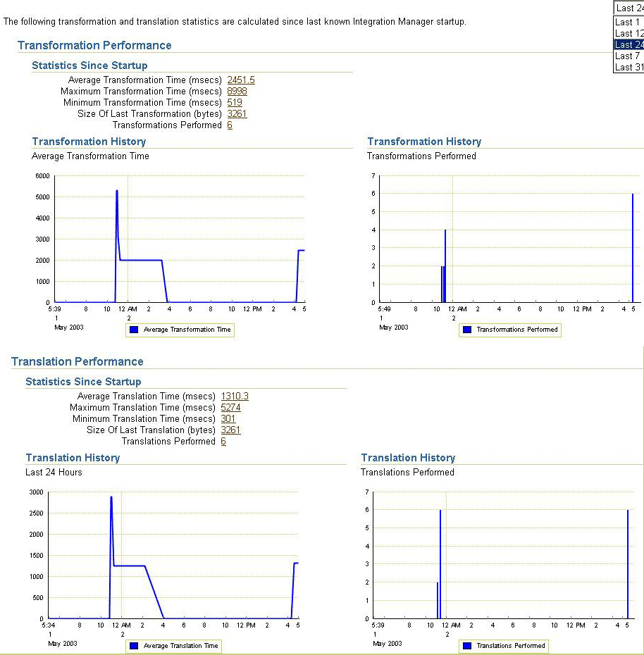Open the Transformations Performed count link
Screen dimensions: 644x655
(x=230, y=125)
